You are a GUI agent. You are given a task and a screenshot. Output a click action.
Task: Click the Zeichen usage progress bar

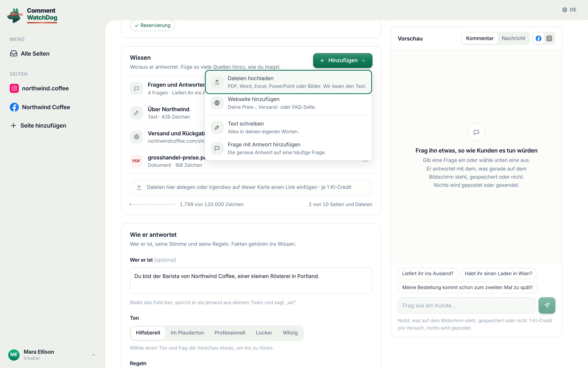153,204
